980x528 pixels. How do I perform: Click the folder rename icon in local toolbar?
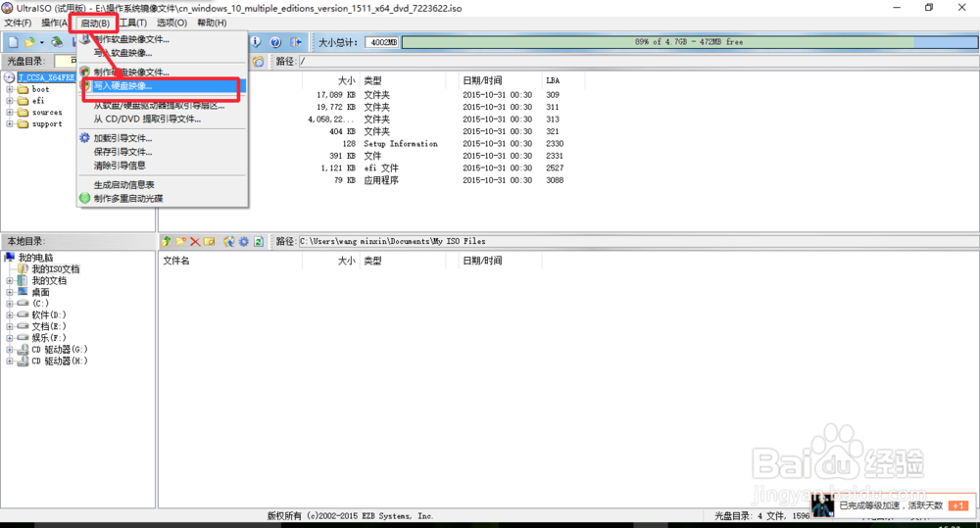click(210, 241)
